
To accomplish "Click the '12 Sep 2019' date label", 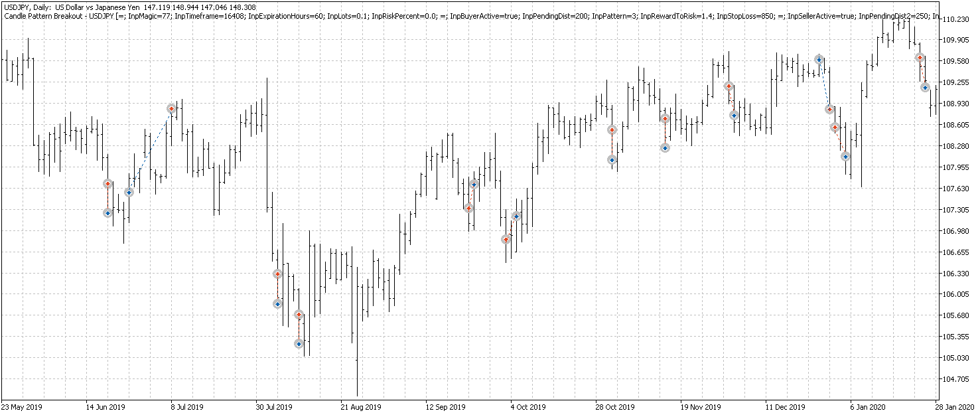I will click(446, 407).
